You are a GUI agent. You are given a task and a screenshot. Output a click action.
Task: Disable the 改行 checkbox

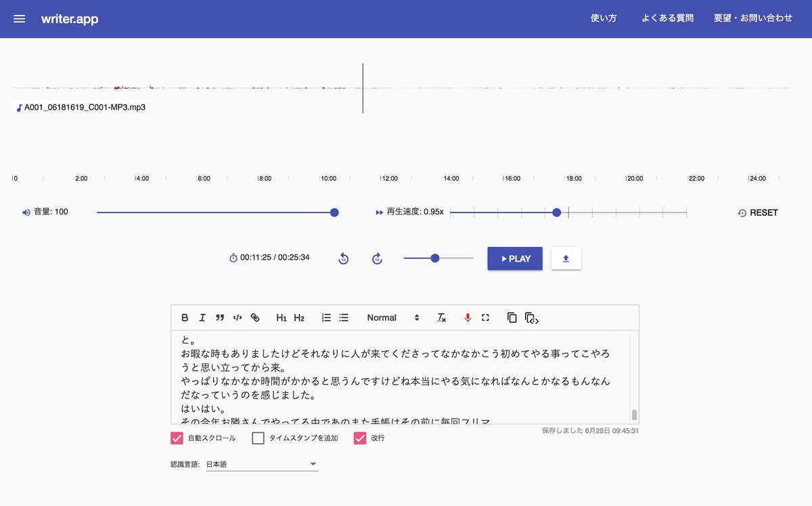(359, 438)
